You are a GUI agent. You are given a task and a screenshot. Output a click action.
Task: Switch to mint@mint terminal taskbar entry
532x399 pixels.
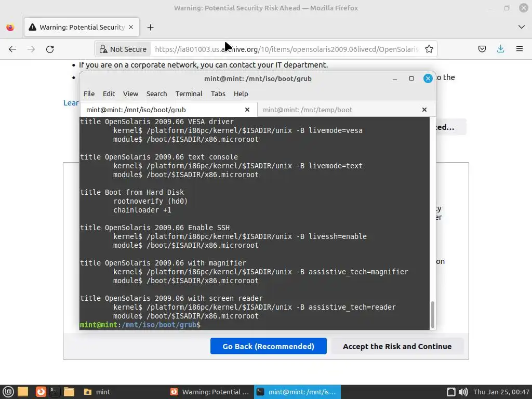pos(297,392)
